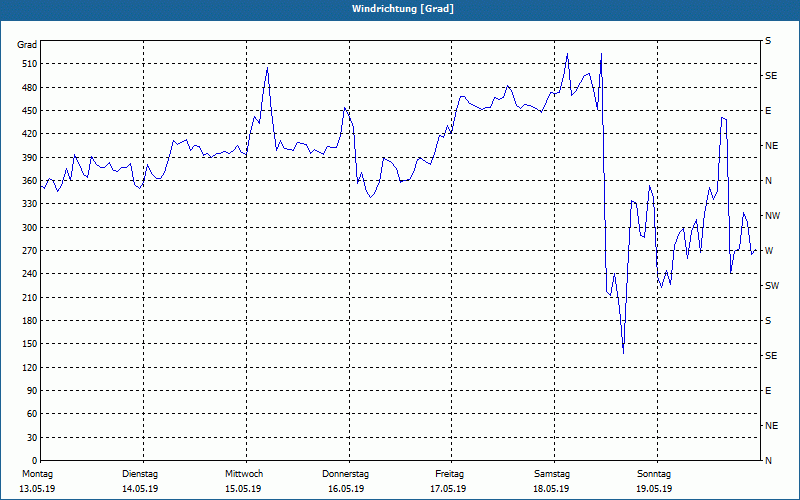Viewport: 800px width, 500px height.
Task: Click the E compass label level with 450
Action: (x=768, y=111)
